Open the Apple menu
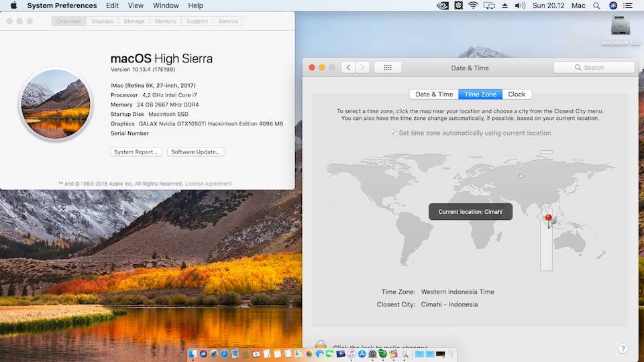 tap(13, 5)
